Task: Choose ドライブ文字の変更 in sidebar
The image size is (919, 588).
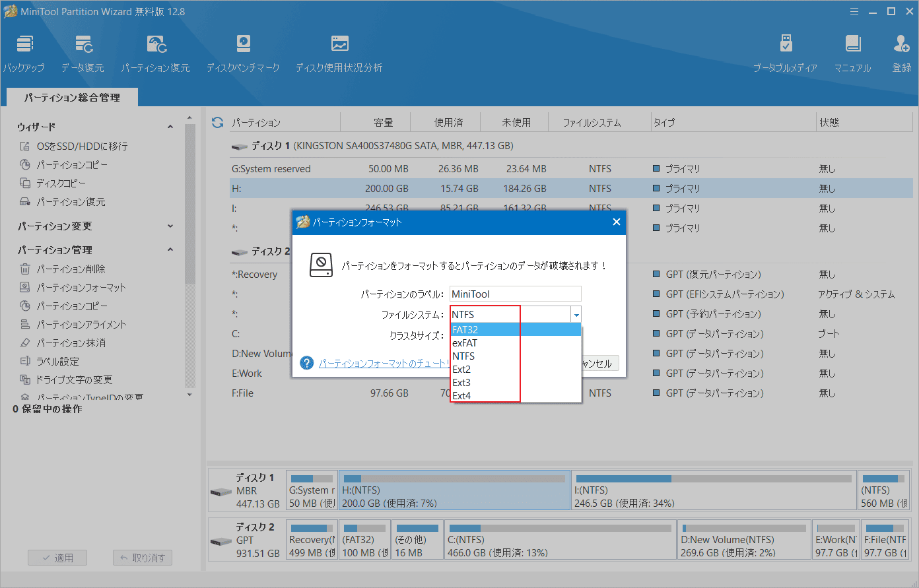Action: click(x=66, y=379)
